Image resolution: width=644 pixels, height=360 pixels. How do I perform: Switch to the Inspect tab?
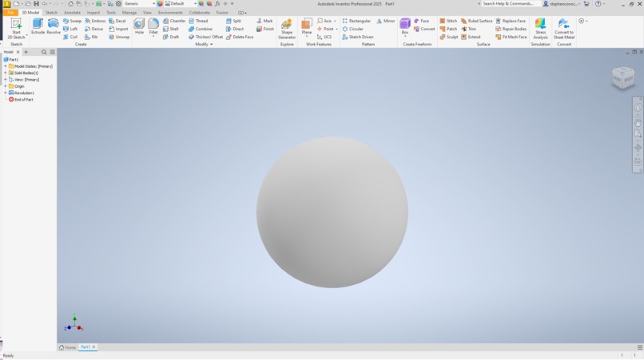[x=93, y=13]
